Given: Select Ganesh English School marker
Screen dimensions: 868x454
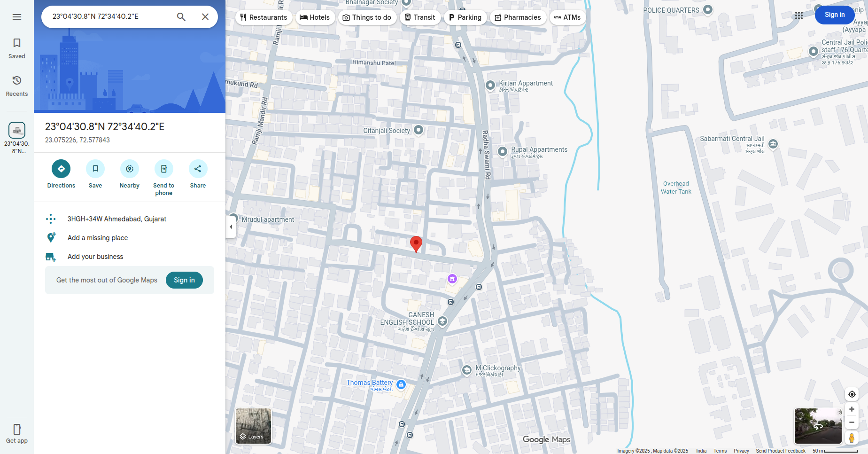Looking at the screenshot, I should (442, 321).
